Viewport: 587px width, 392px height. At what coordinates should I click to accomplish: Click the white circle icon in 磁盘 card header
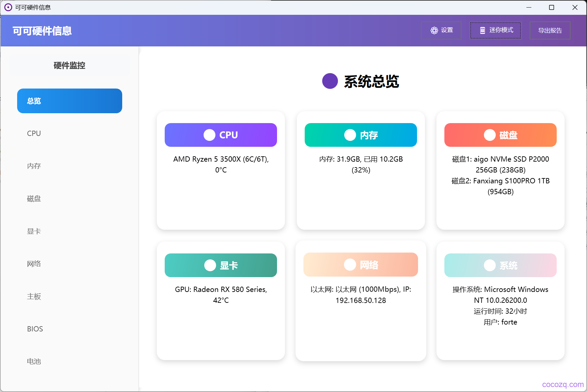pyautogui.click(x=490, y=135)
